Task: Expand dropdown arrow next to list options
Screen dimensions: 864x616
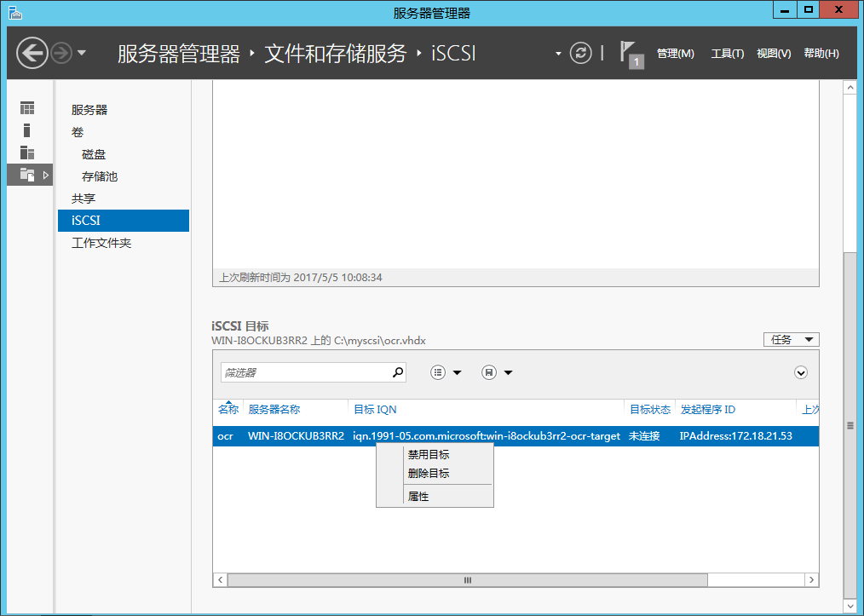Action: tap(457, 373)
